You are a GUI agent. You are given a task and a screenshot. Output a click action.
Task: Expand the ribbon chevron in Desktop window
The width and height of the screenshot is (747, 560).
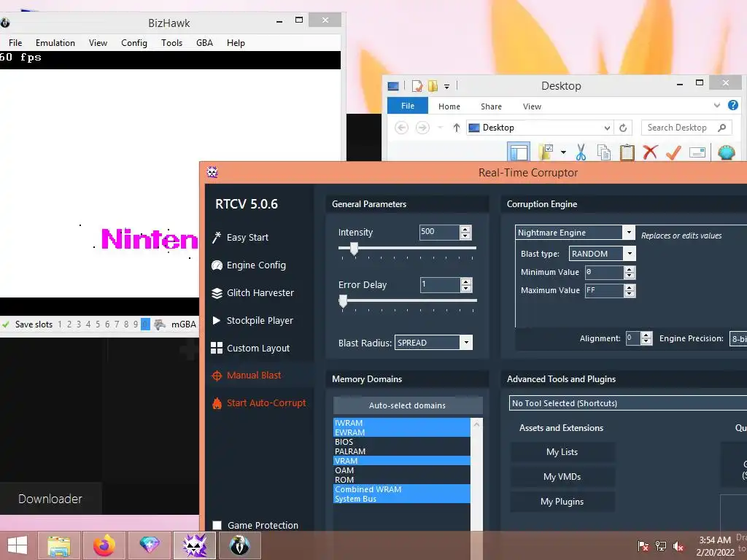tap(716, 105)
